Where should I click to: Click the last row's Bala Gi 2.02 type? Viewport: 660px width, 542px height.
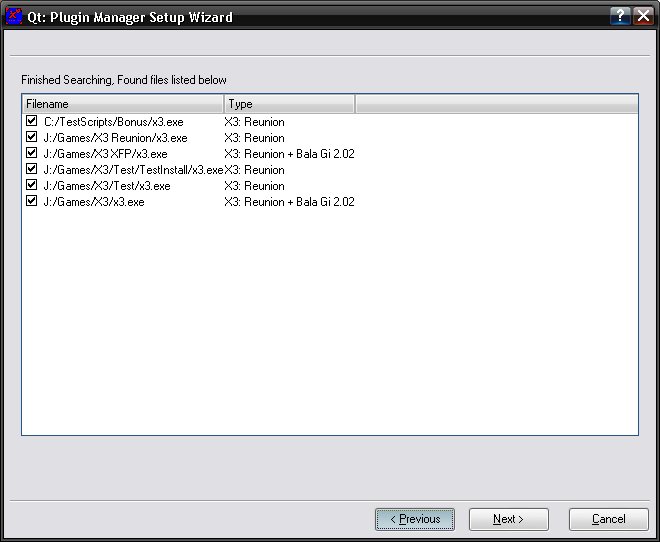pyautogui.click(x=289, y=202)
